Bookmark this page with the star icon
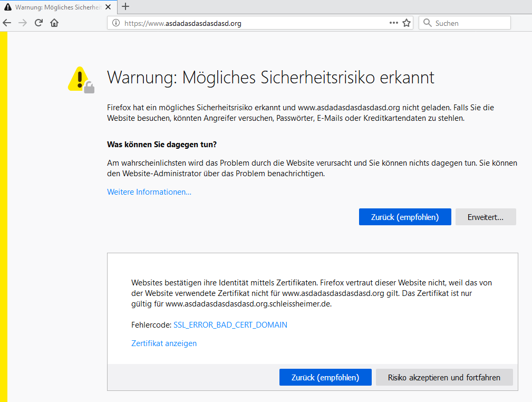 pos(407,23)
